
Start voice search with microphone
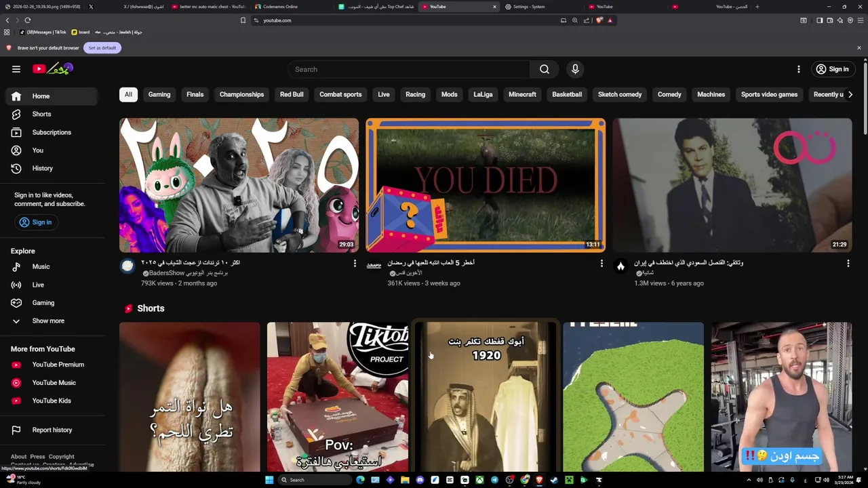[x=575, y=69]
